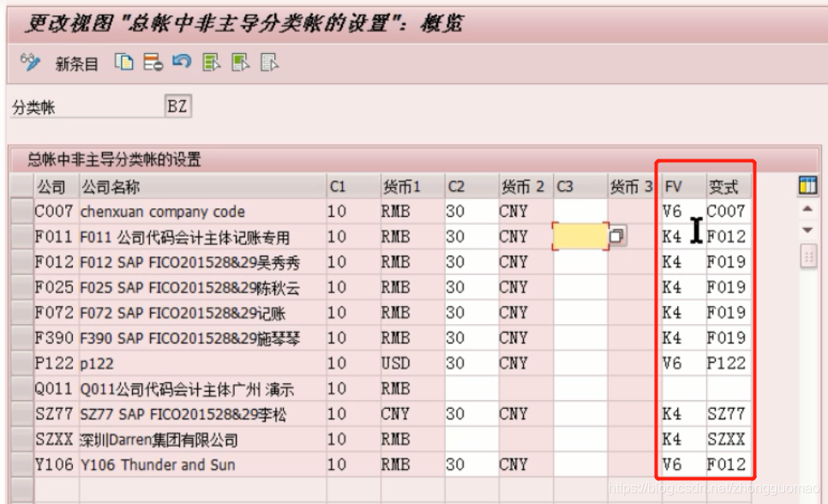Click the Select All toolbar icon
This screenshot has height=504, width=828.
click(x=211, y=63)
